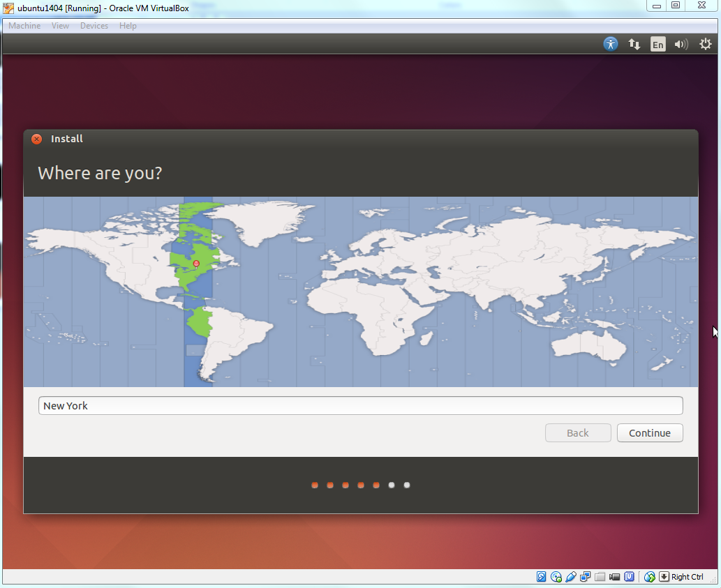The image size is (721, 588).
Task: Click the red location pin on map
Action: [x=196, y=264]
